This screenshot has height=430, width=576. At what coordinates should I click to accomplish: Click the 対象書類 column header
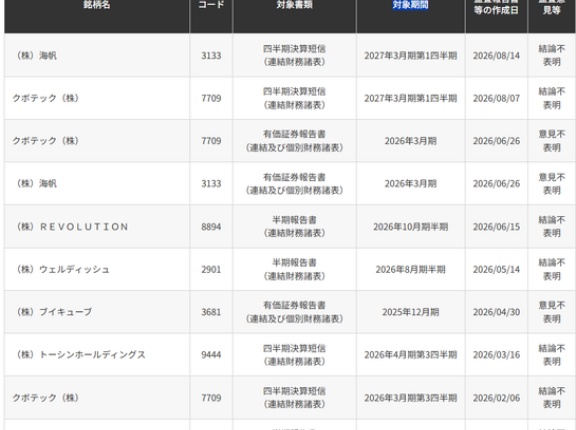(x=295, y=5)
